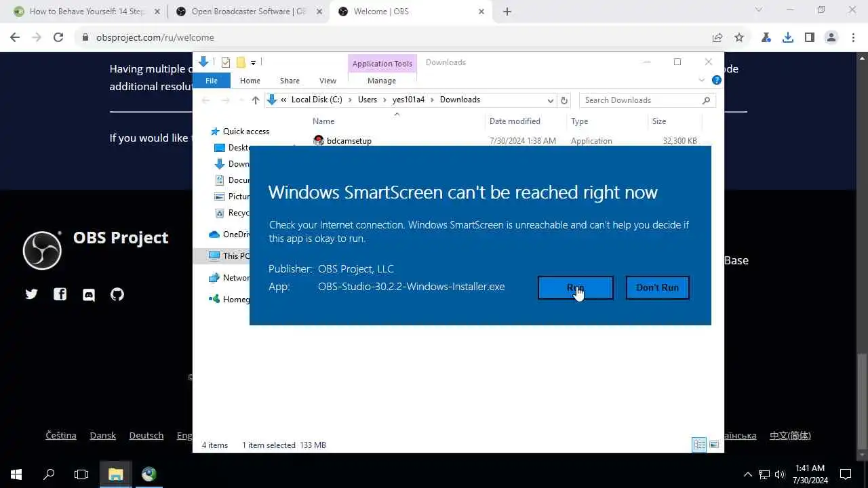Switch to large icons view layout
Screen dimensions: 868x488
pyautogui.click(x=714, y=445)
